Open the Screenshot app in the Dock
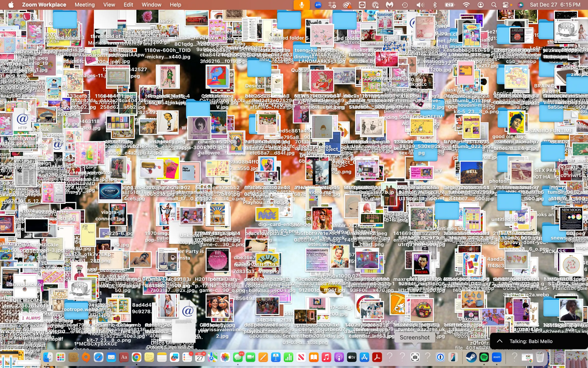Viewport: 588px width, 368px height. (x=415, y=357)
